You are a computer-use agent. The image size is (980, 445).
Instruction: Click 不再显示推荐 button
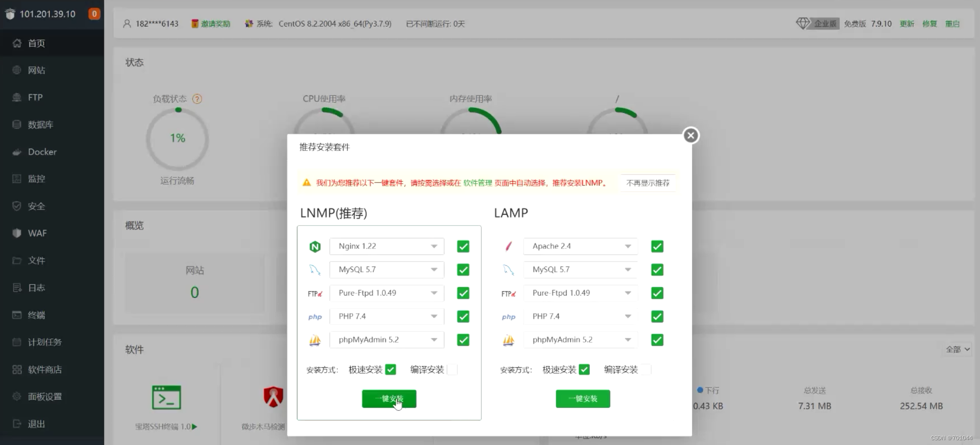click(x=648, y=183)
